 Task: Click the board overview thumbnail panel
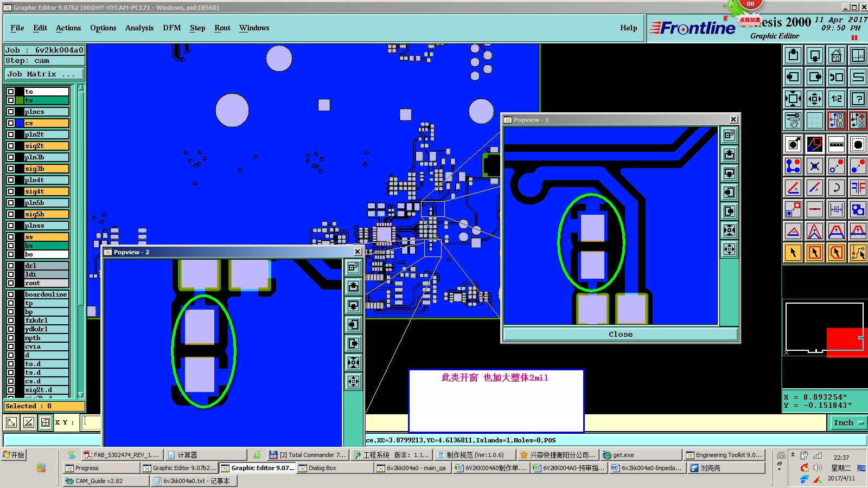click(x=824, y=329)
